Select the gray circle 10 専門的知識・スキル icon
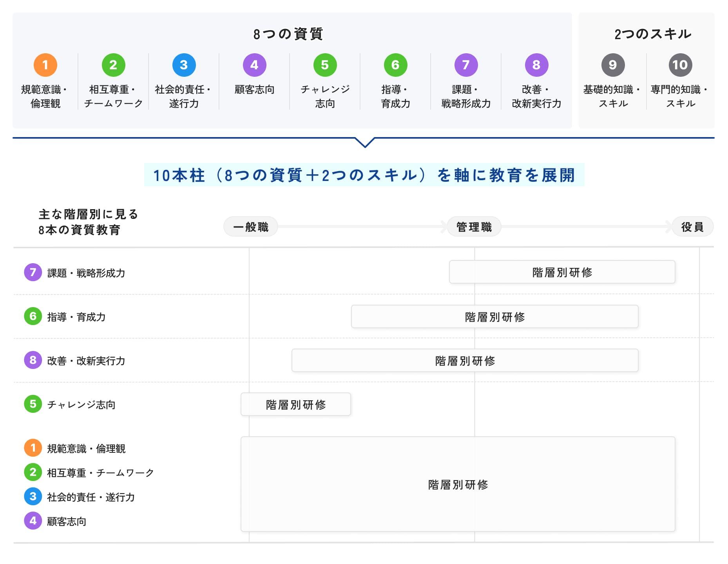Viewport: 728px width, 564px height. tap(681, 65)
